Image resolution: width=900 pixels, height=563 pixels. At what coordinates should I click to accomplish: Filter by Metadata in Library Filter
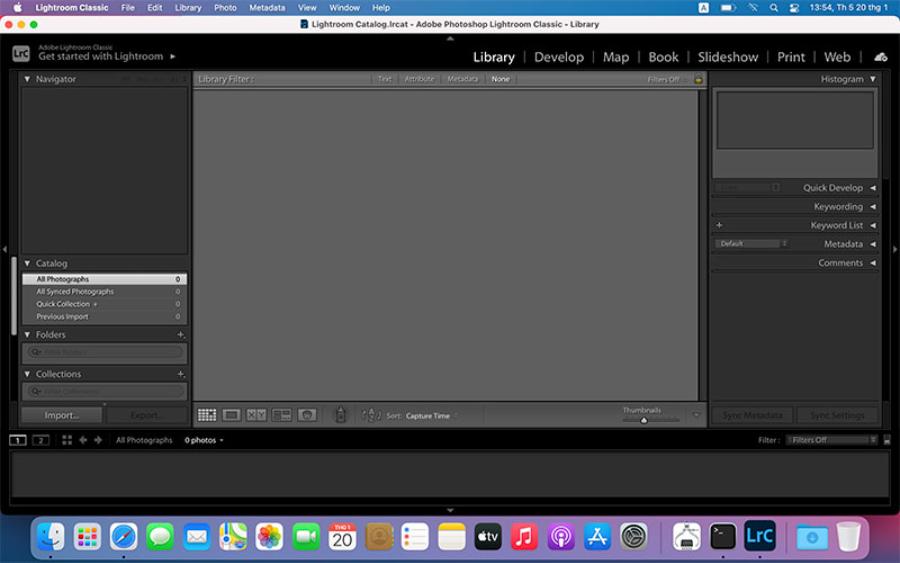click(x=463, y=79)
